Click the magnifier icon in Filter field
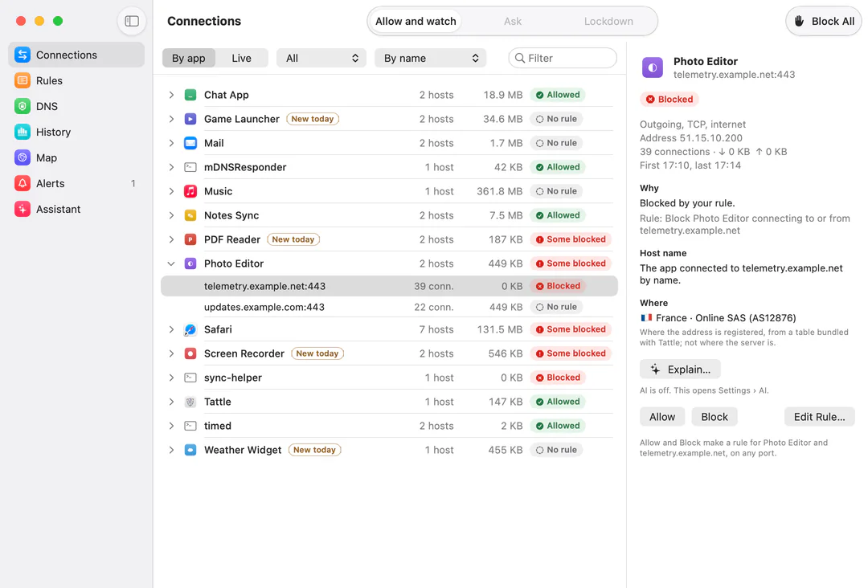 pyautogui.click(x=520, y=58)
